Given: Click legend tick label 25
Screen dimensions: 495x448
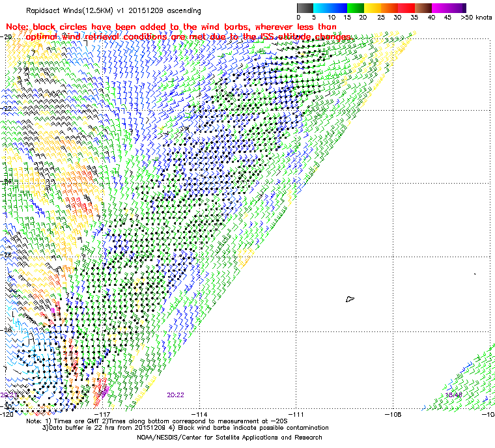Looking at the screenshot, I should coord(381,18).
